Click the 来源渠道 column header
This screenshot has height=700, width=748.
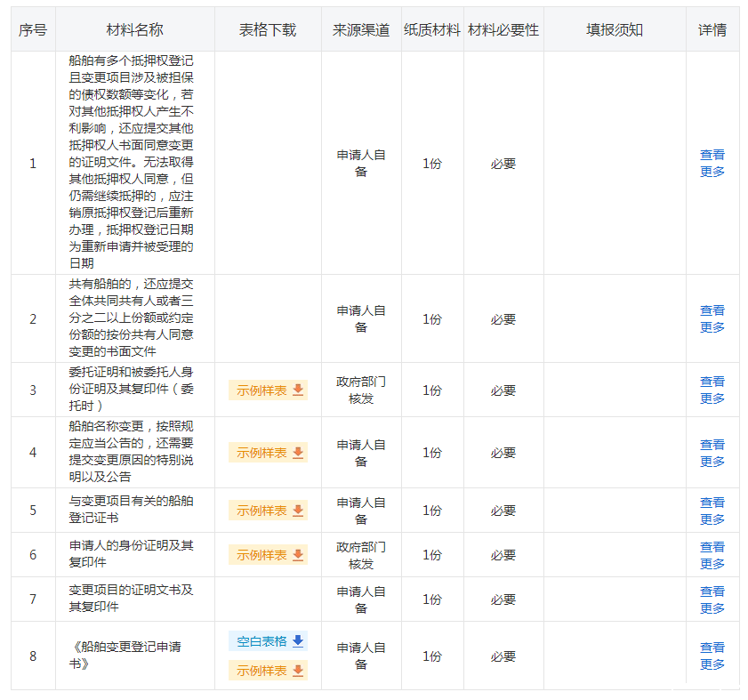click(361, 30)
